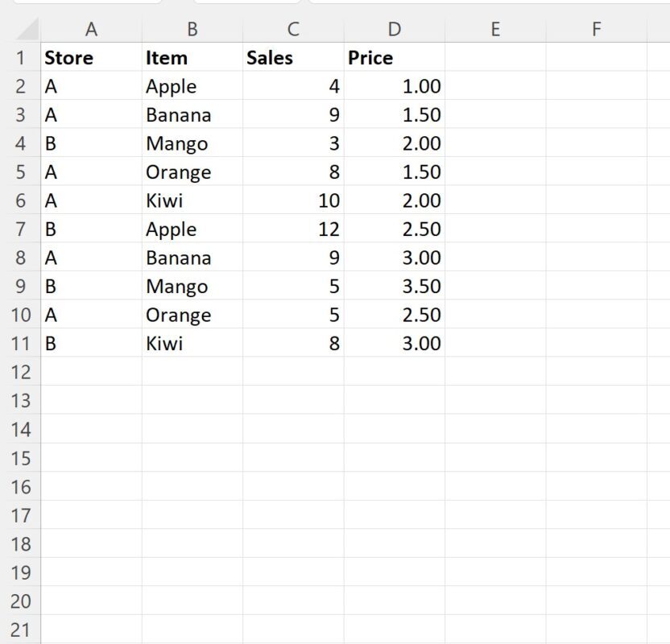Select the cell containing Kiwi in row 6

click(x=192, y=200)
